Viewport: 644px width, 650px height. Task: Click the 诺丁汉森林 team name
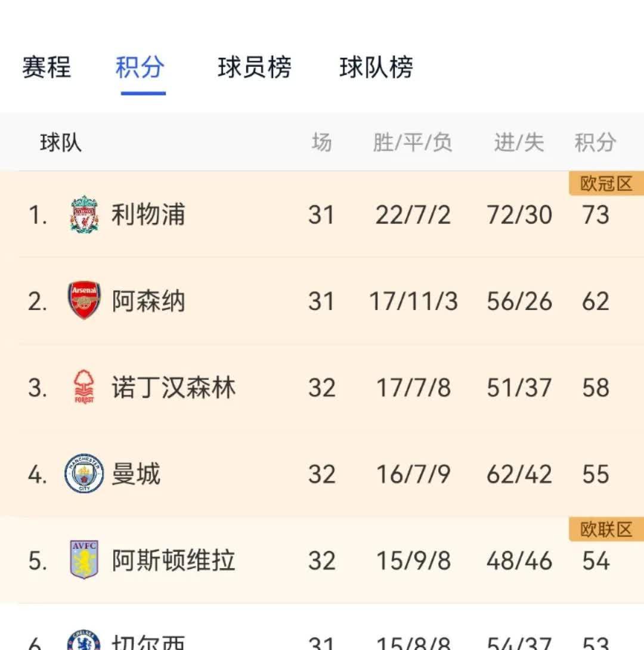[x=173, y=388]
